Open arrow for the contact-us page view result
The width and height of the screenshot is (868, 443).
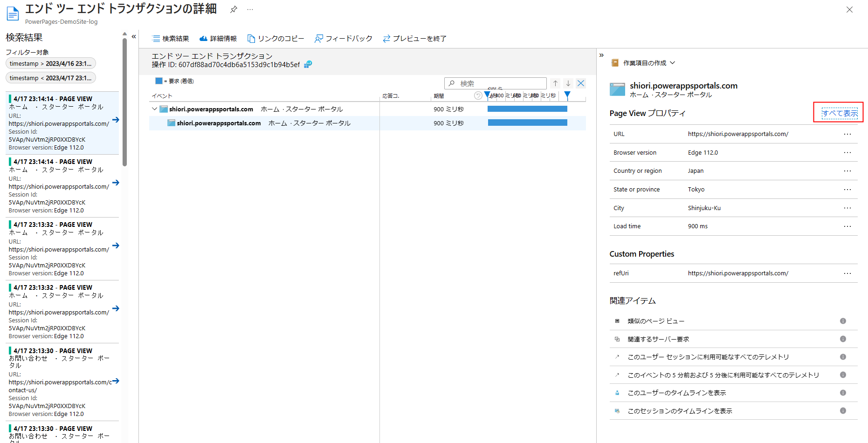coord(116,381)
